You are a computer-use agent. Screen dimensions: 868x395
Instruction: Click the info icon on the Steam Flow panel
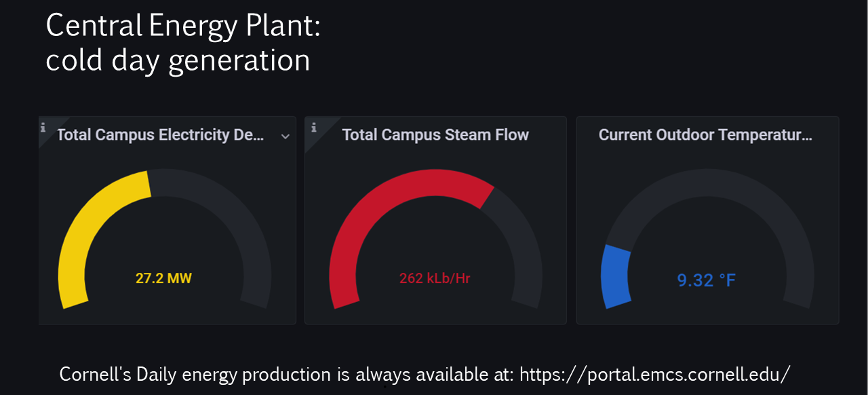pos(313,127)
